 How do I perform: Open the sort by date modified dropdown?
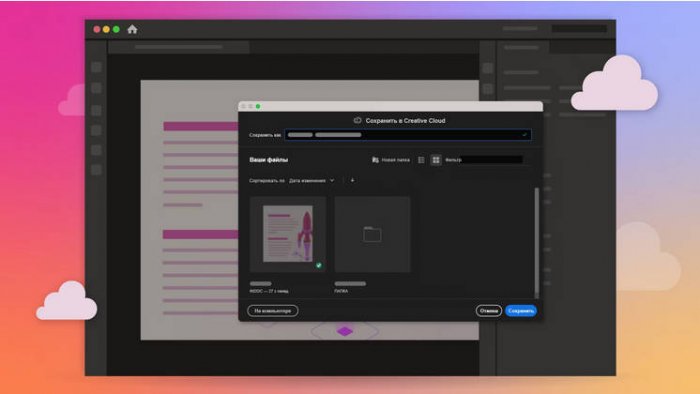click(x=311, y=181)
